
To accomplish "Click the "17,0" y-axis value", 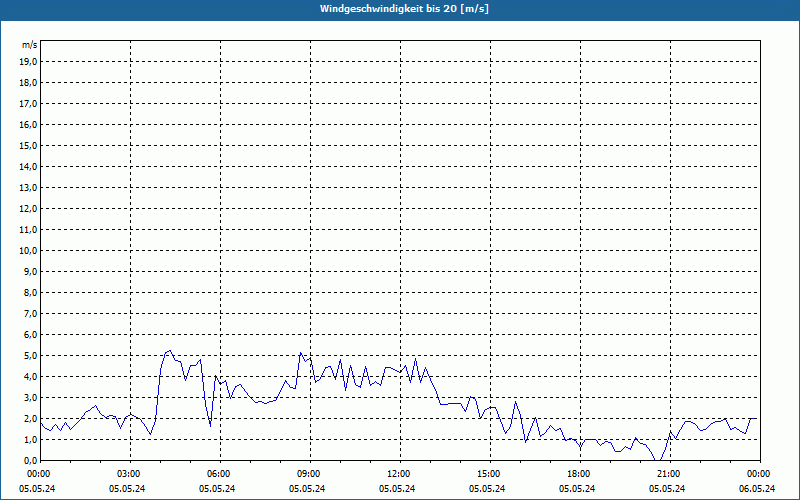I will click(x=28, y=104).
